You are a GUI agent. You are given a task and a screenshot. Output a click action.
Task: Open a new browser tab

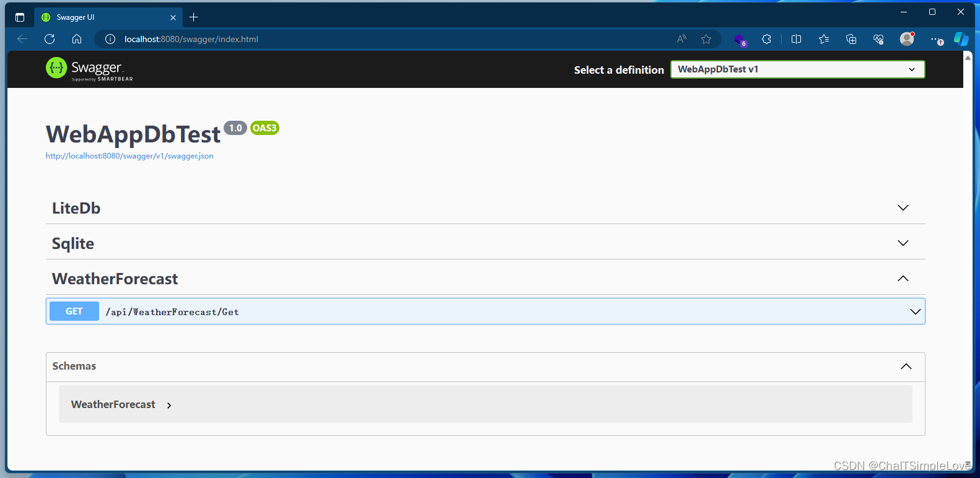tap(193, 17)
